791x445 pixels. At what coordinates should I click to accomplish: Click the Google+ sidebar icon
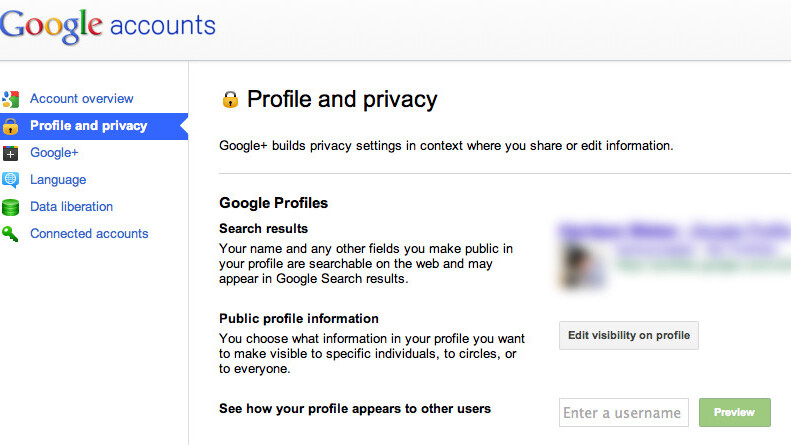(x=11, y=153)
